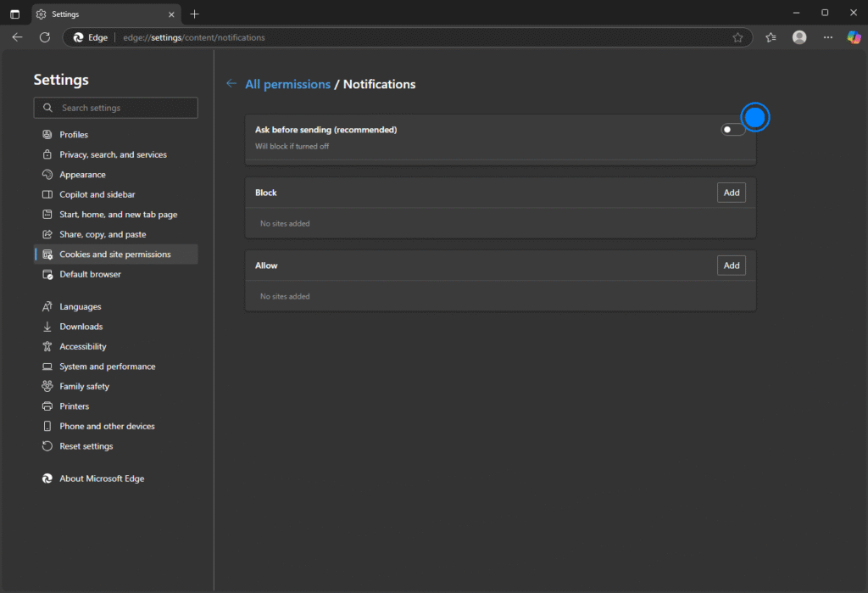Click the back arrow beside All permissions

point(231,84)
